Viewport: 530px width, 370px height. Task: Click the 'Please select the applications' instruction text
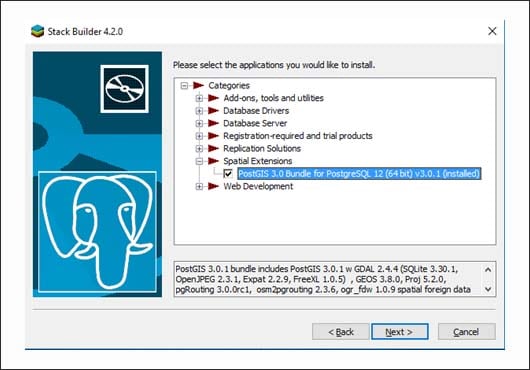click(274, 65)
